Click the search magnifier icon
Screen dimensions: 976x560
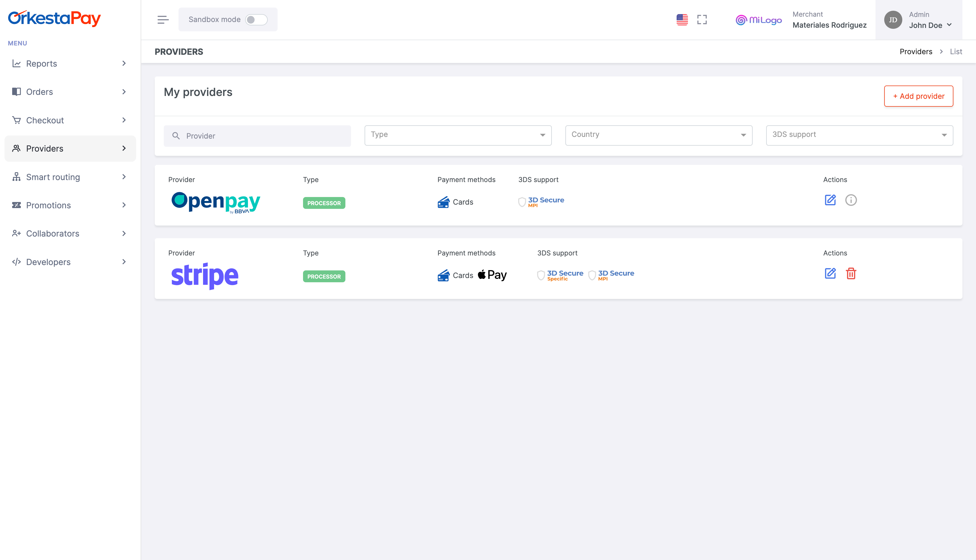(176, 136)
